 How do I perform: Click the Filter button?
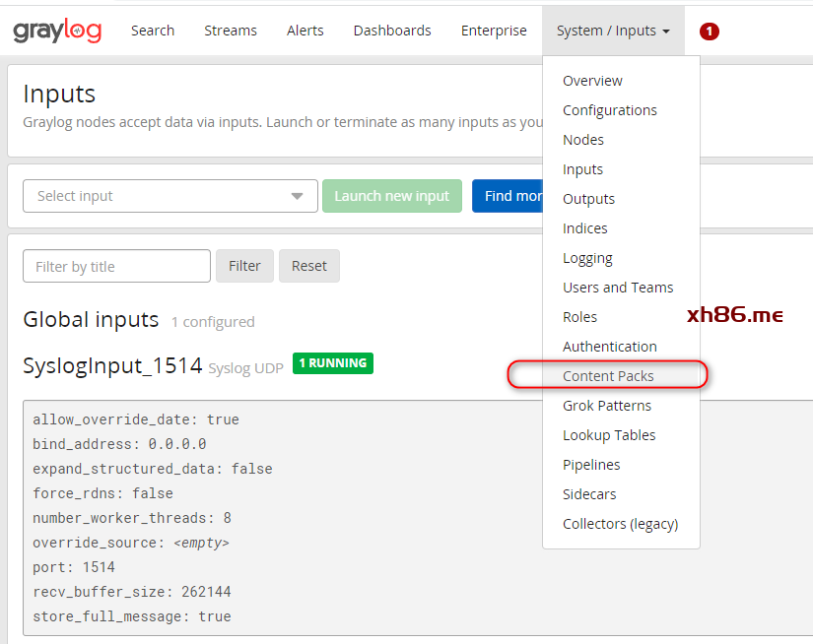(244, 266)
